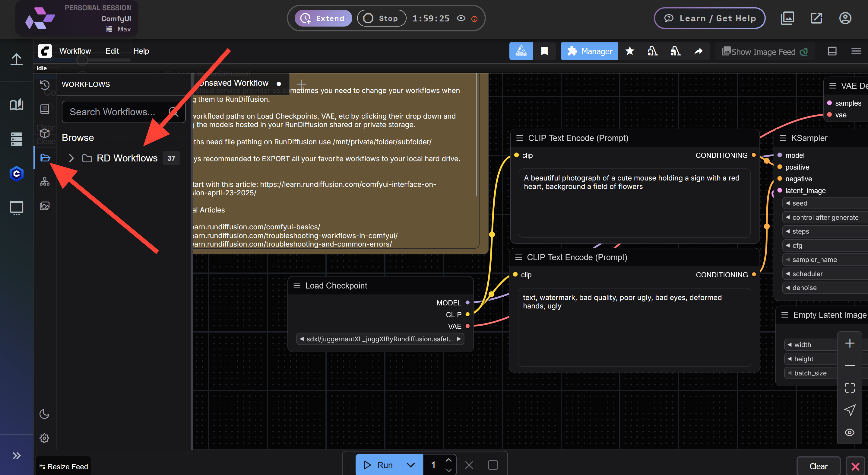
Task: Close the feed with red X
Action: pos(855,466)
